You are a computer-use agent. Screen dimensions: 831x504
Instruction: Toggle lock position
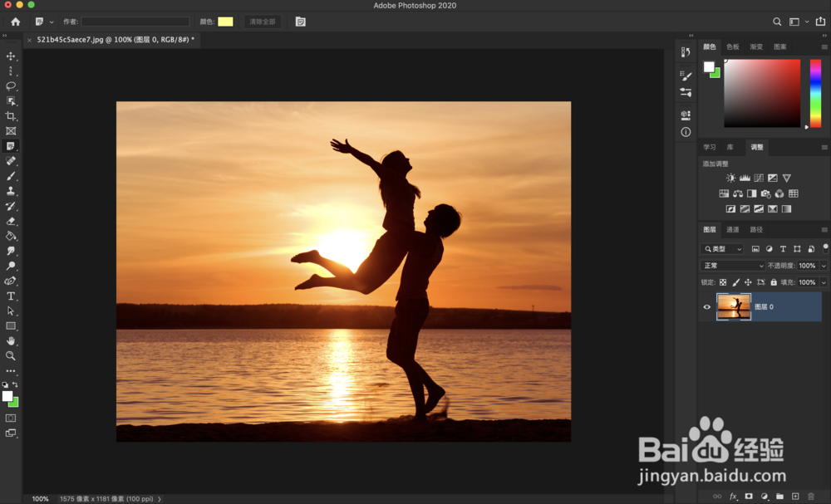748,282
